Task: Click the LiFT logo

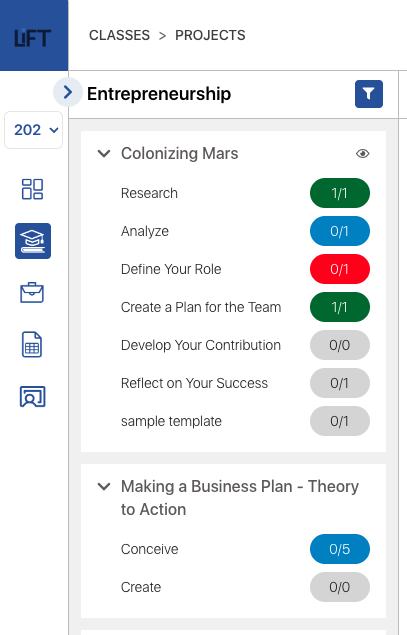Action: tap(33, 38)
